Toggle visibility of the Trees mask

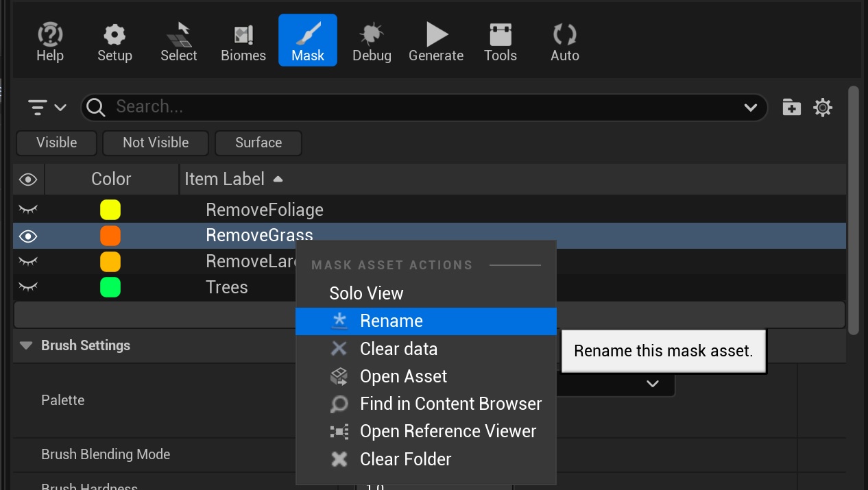point(28,287)
